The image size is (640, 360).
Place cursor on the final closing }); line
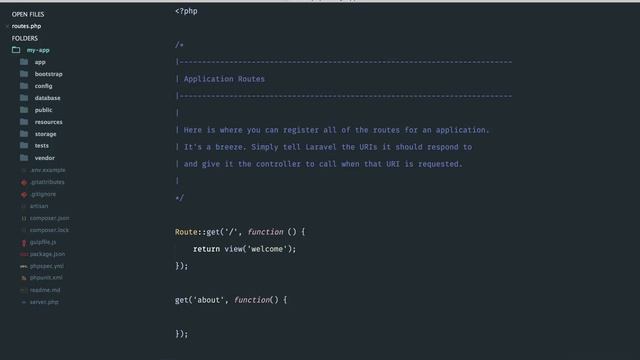tap(182, 333)
